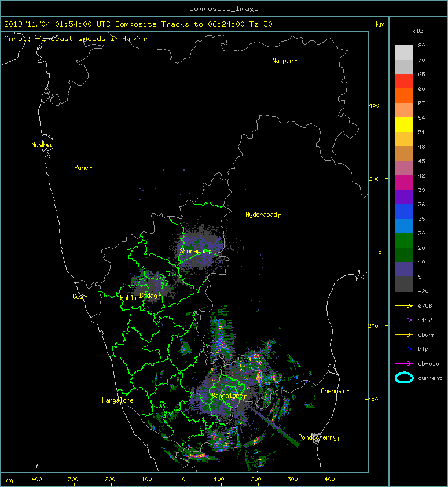The width and height of the screenshot is (448, 487).
Task: Select the magenta swatch between 42 and 39
Action: [404, 182]
